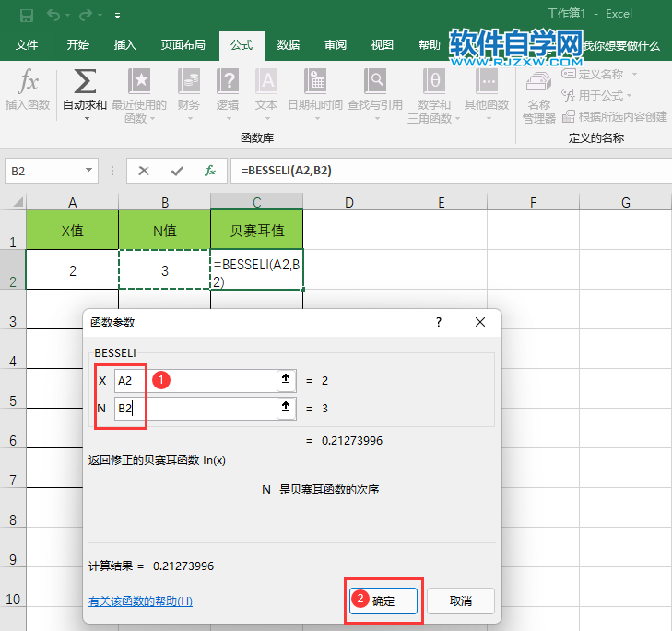This screenshot has width=672, height=631.
Task: Expand Logical functions dropdown arrow
Action: pyautogui.click(x=229, y=119)
